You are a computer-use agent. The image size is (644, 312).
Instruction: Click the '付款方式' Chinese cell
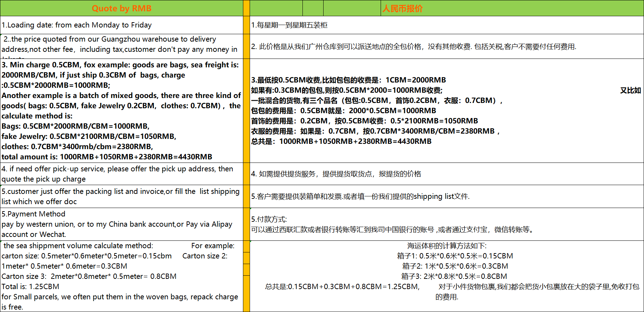(x=447, y=224)
